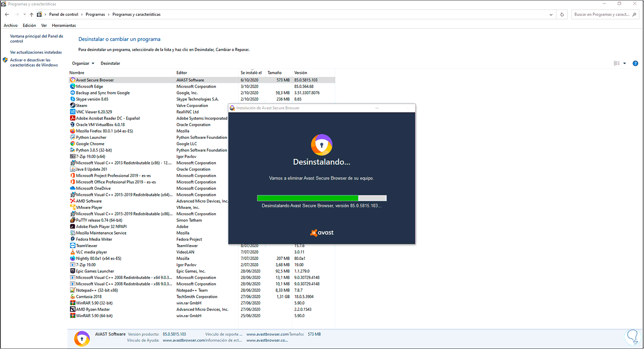Open the address bar history dropdown
This screenshot has height=349, width=644.
point(551,14)
